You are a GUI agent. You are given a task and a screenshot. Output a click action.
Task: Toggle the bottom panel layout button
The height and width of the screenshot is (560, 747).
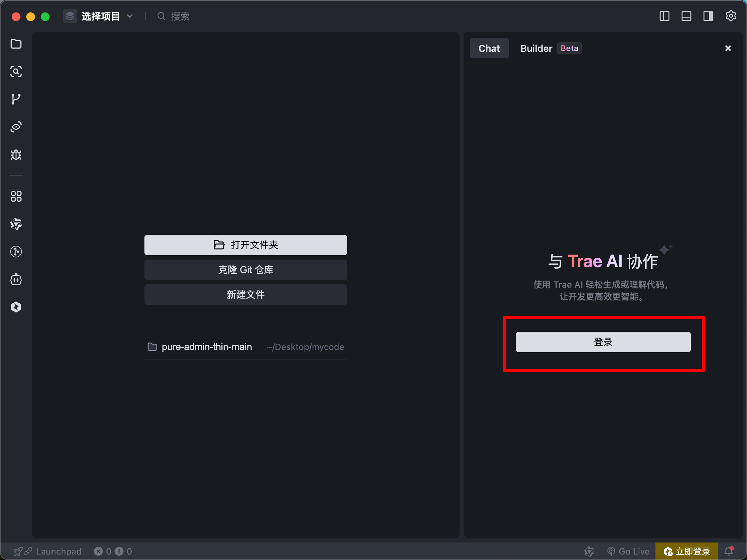point(686,16)
